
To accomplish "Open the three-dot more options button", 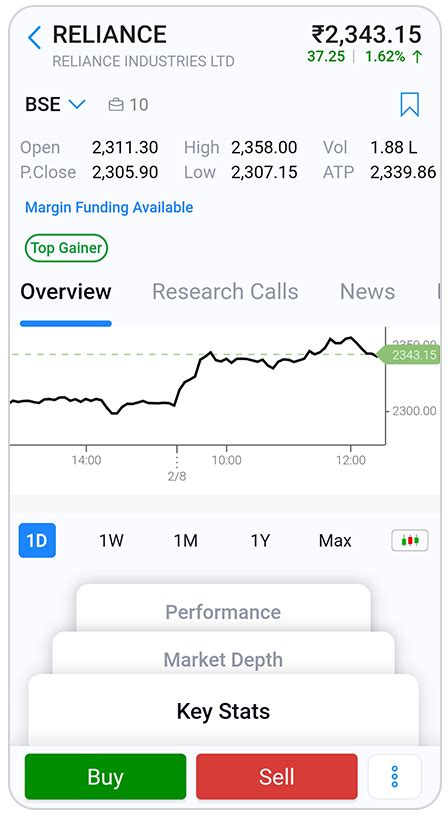I will (x=394, y=776).
